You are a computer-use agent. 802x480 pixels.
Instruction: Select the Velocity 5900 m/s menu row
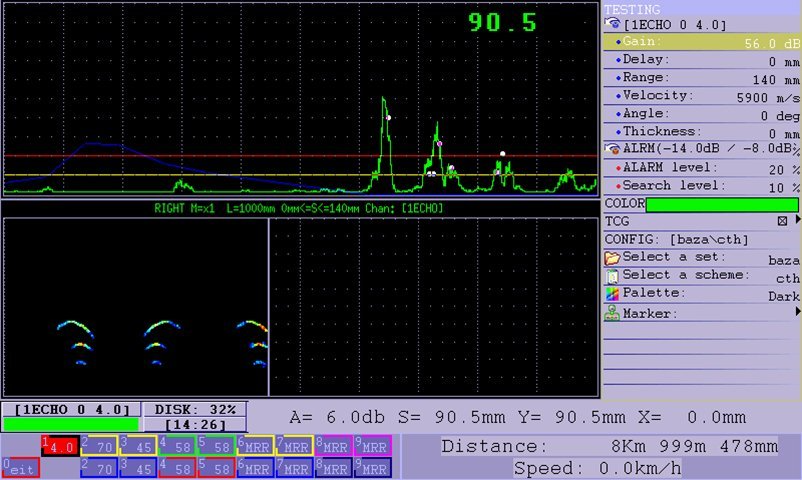700,96
